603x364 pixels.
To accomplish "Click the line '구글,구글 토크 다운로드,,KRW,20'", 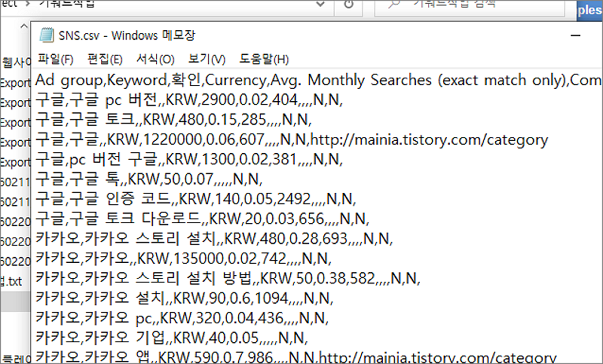I will click(203, 218).
